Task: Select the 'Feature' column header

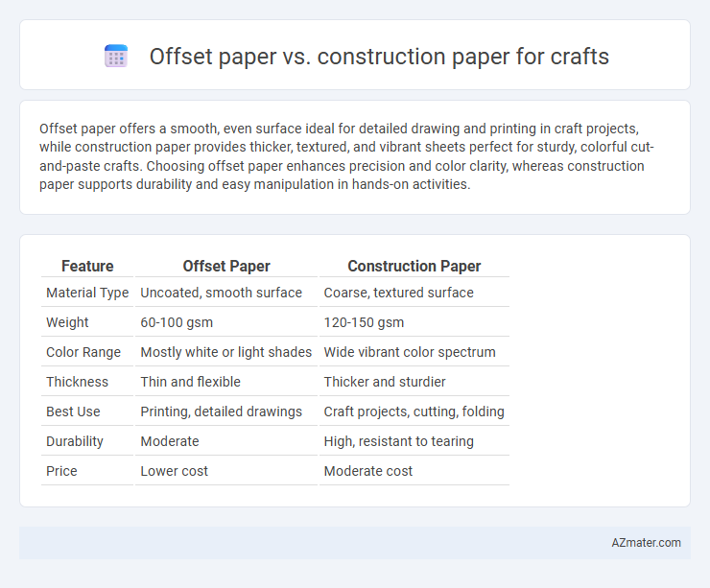Action: pyautogui.click(x=87, y=266)
